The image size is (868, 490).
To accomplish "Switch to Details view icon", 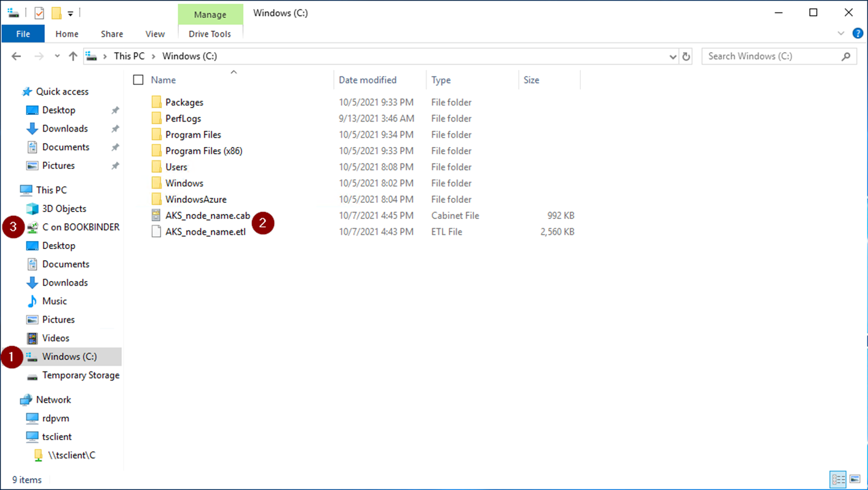I will [x=838, y=480].
